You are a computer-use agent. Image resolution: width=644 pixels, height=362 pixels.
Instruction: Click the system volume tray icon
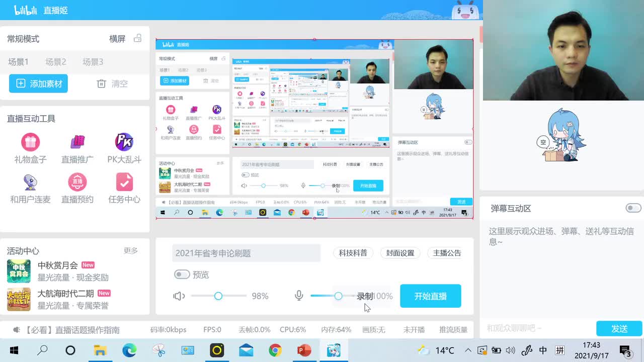click(510, 350)
